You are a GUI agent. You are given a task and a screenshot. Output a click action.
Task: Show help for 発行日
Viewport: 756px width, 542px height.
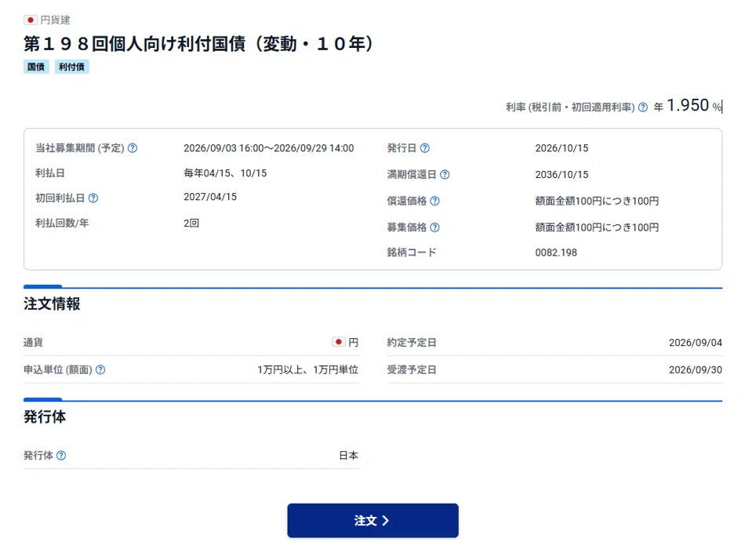pyautogui.click(x=424, y=148)
